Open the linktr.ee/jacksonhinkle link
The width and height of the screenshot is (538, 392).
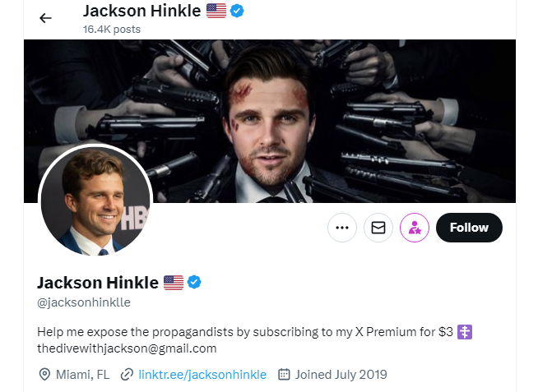202,375
